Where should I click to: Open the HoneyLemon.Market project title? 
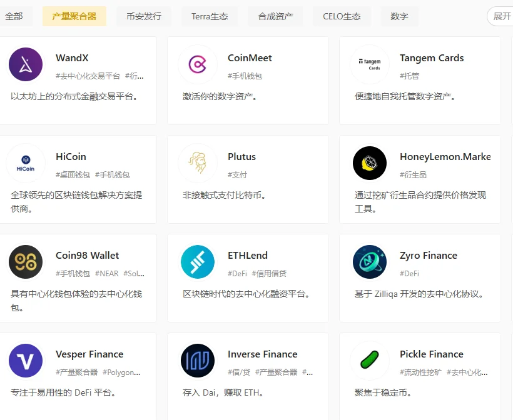[445, 156]
